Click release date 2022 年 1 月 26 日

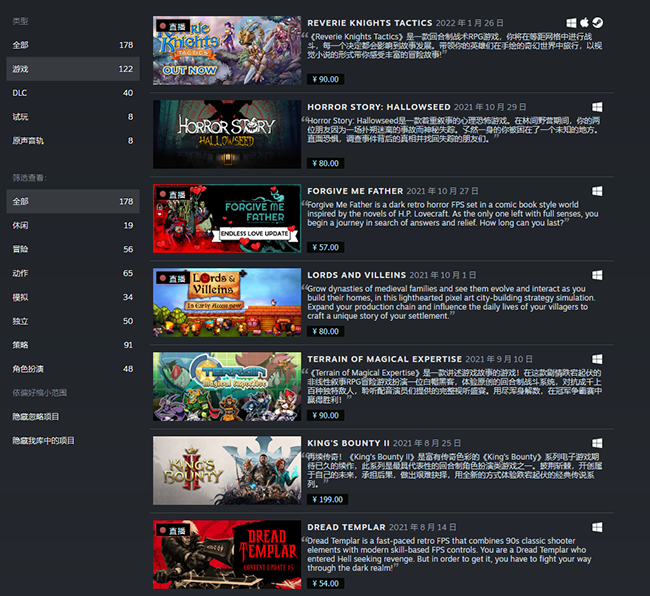pyautogui.click(x=470, y=23)
